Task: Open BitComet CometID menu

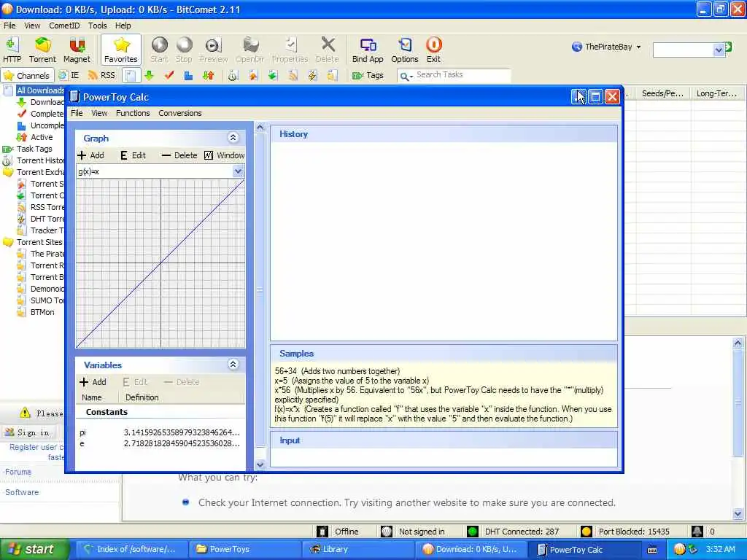Action: point(64,26)
